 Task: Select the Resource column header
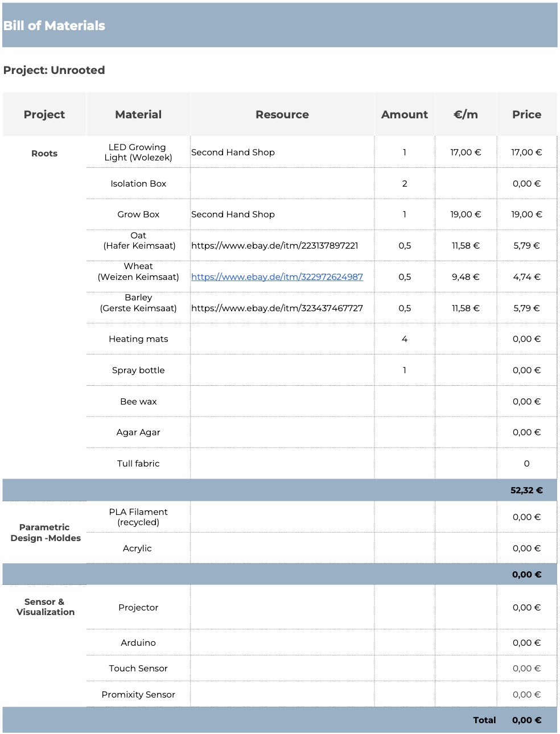click(282, 114)
